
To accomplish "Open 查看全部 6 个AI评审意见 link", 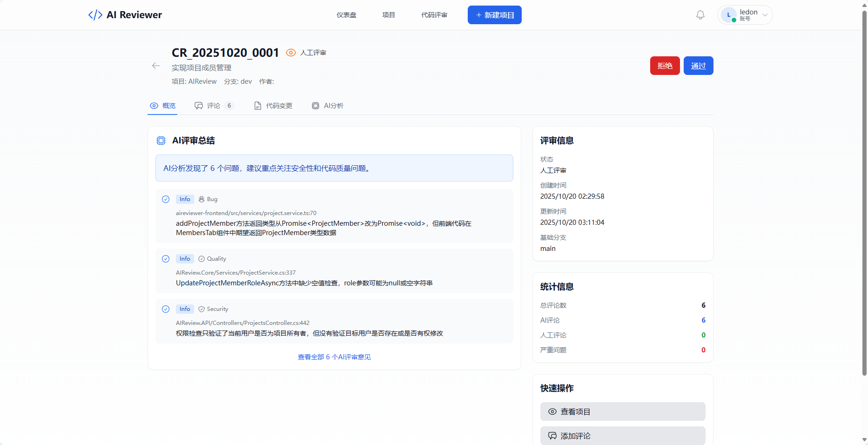I will coord(334,357).
